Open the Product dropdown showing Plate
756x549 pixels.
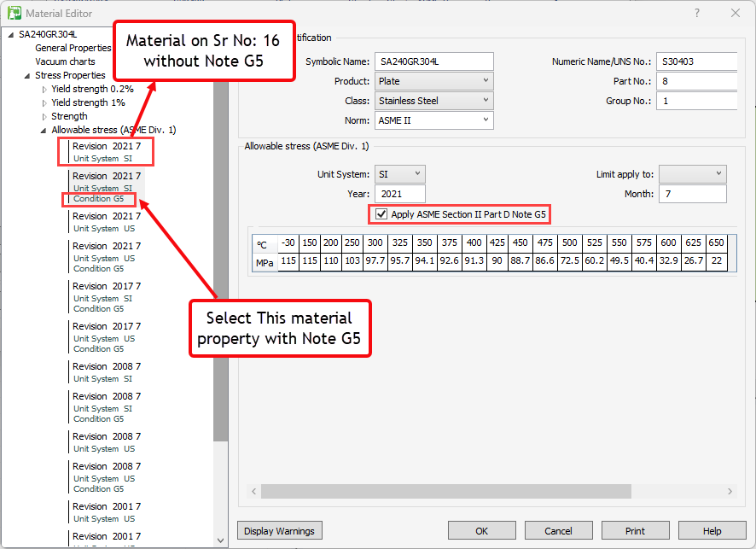point(434,81)
